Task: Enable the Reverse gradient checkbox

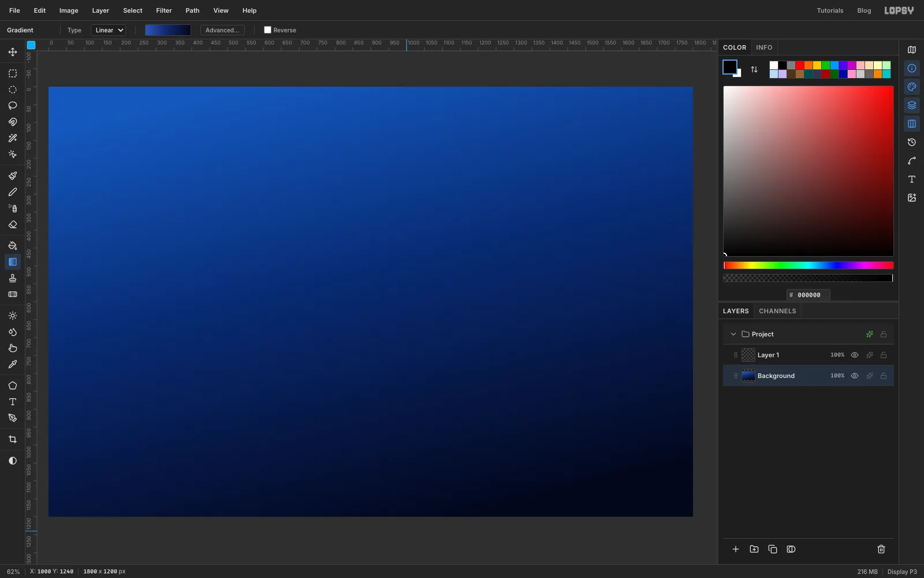Action: click(267, 30)
